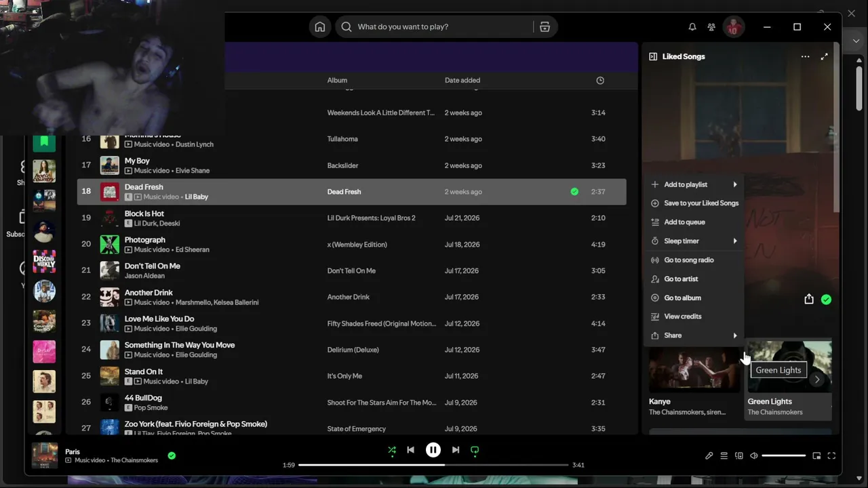Click the share icon in Now Playing panel
Viewport: 868px width, 488px height.
click(809, 299)
